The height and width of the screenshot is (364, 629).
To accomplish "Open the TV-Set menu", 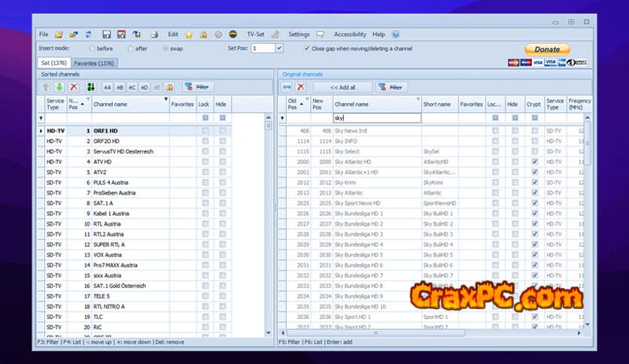I will coord(255,35).
